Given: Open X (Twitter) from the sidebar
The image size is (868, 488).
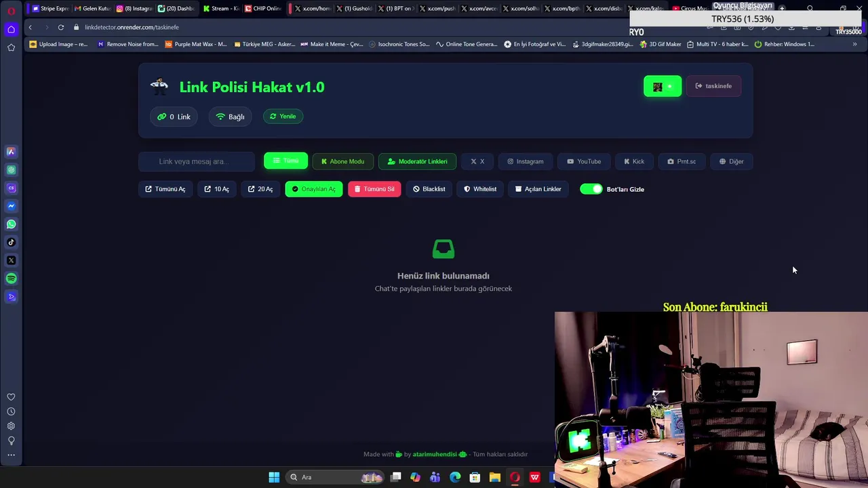Looking at the screenshot, I should coord(11,260).
